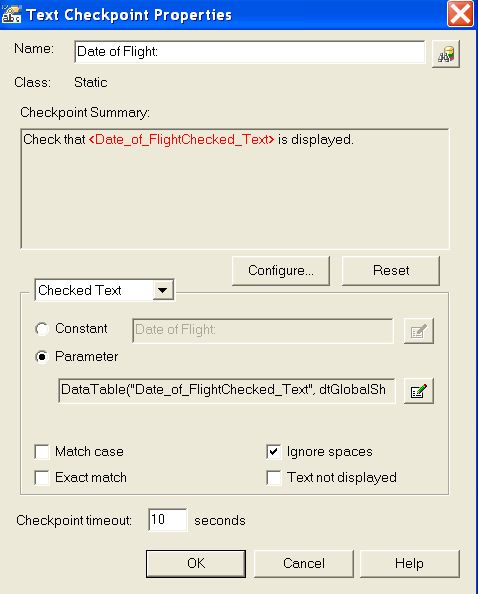Image resolution: width=478 pixels, height=594 pixels.
Task: Click the red Date_of_FlightChecked_Text parameter in summary
Action: (x=181, y=140)
